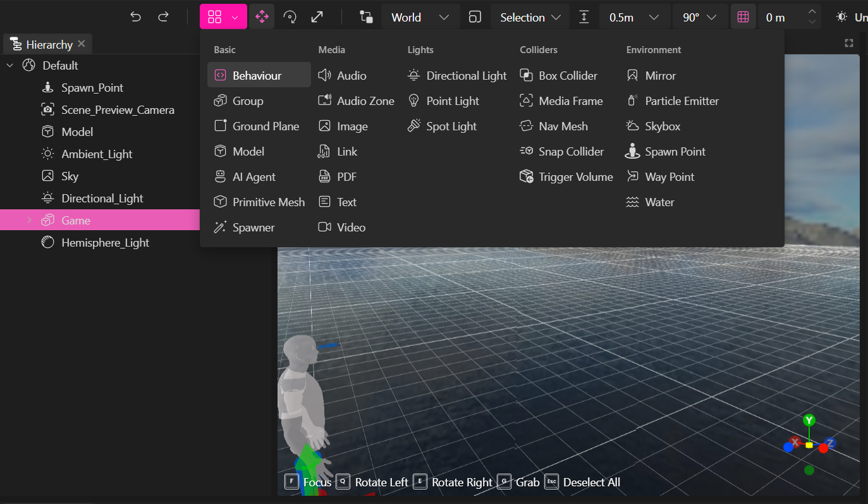Image resolution: width=868 pixels, height=504 pixels.
Task: Choose Behaviour from the Basic list
Action: [257, 76]
